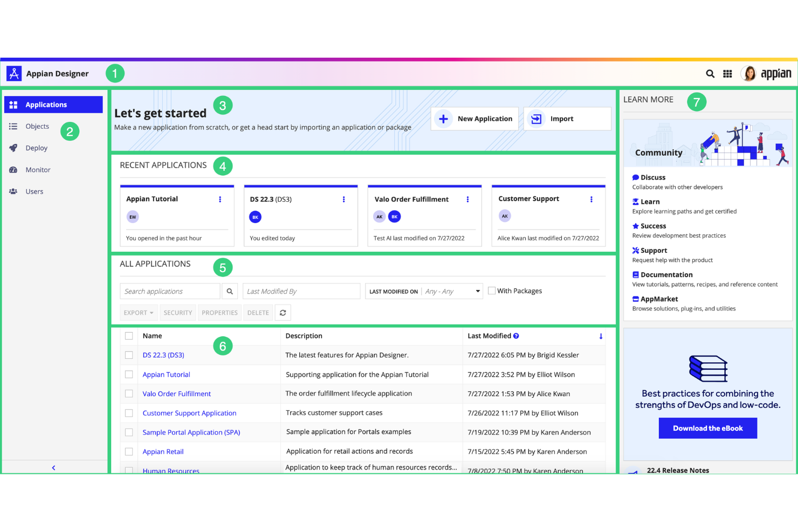The height and width of the screenshot is (532, 798).
Task: Click the Support tools icon
Action: click(x=636, y=250)
